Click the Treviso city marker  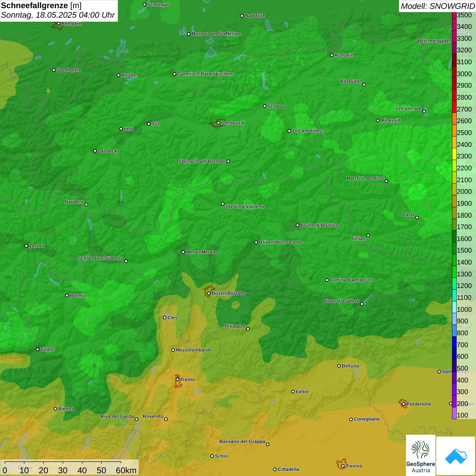coord(343,466)
